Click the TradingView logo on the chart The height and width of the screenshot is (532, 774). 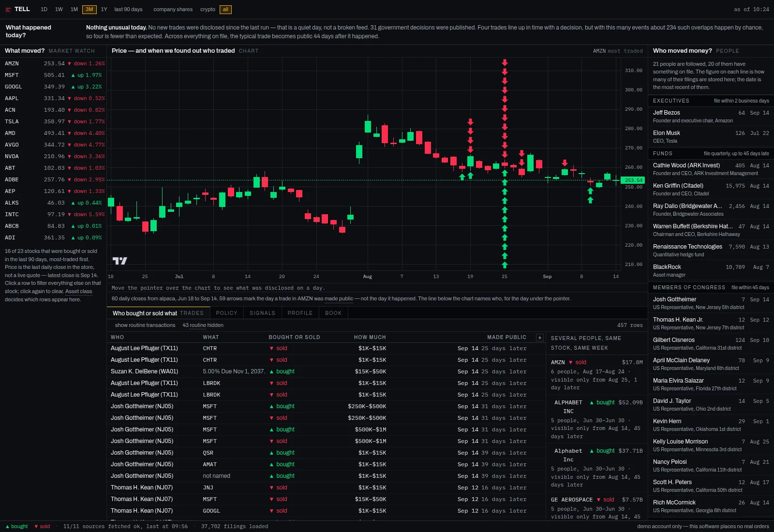pos(119,261)
